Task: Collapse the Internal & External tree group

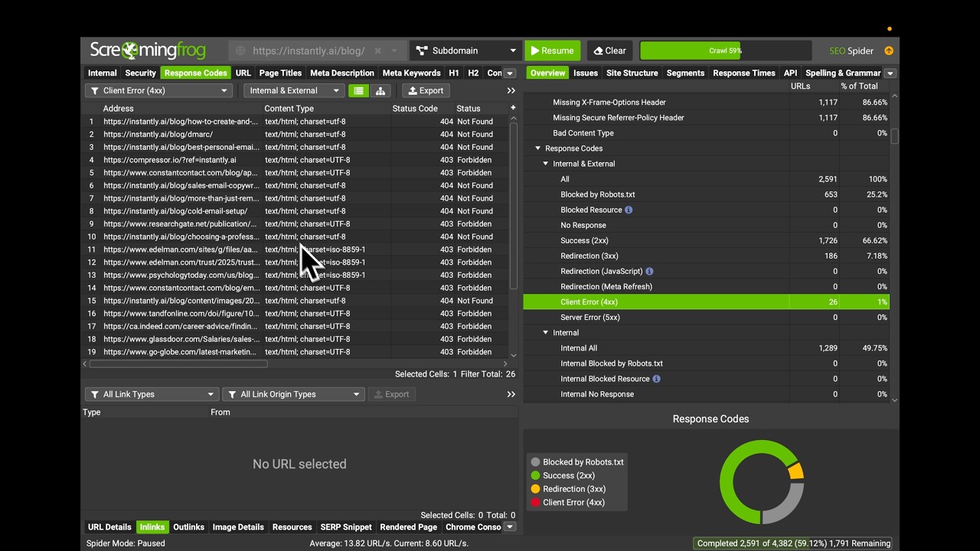Action: point(545,164)
